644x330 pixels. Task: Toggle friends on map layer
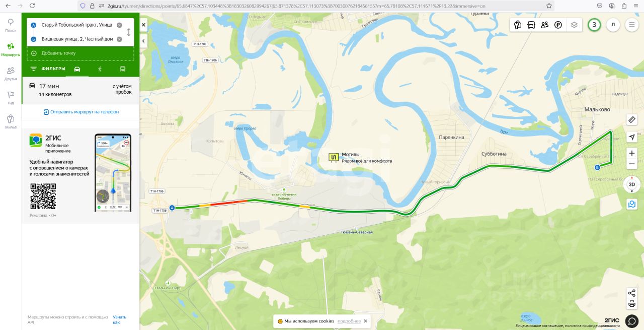pos(544,25)
